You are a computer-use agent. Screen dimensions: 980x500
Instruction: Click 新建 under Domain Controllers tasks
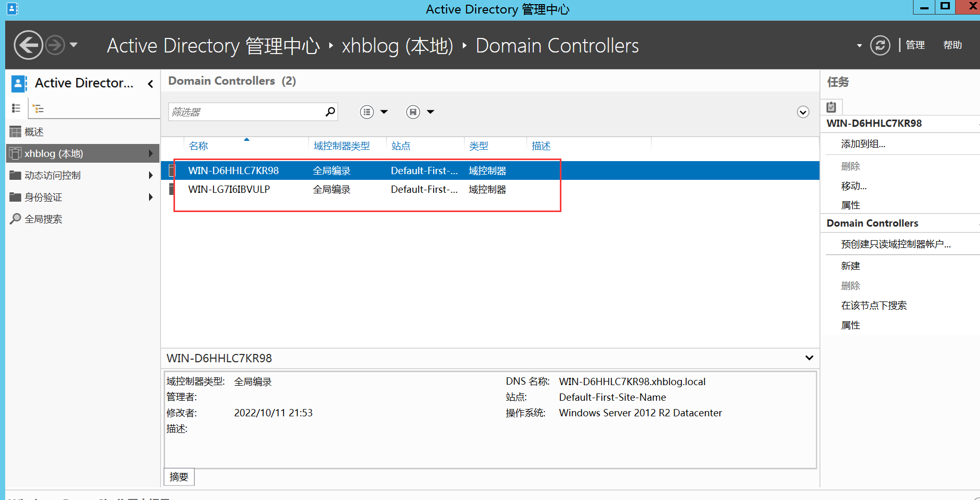851,266
